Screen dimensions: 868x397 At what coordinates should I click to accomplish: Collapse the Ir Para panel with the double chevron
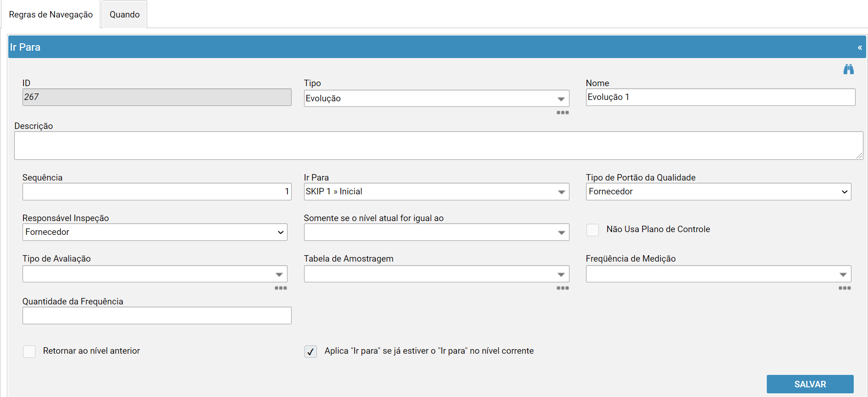(860, 47)
